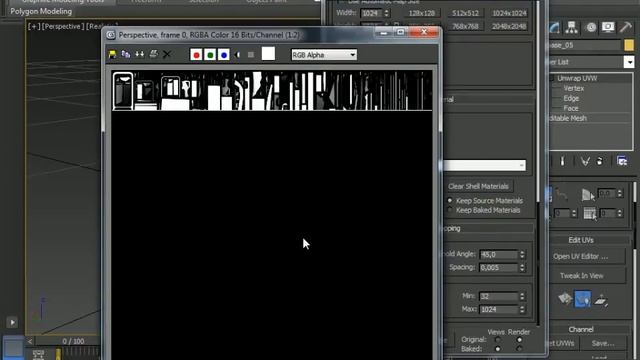The width and height of the screenshot is (640, 360).
Task: Select Baked Views radio button
Action: (x=498, y=349)
